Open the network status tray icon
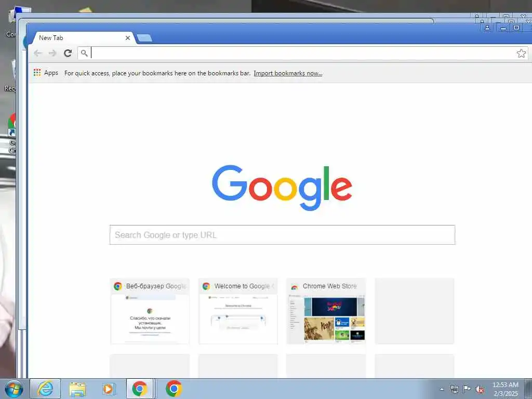The height and width of the screenshot is (399, 532). pos(454,389)
